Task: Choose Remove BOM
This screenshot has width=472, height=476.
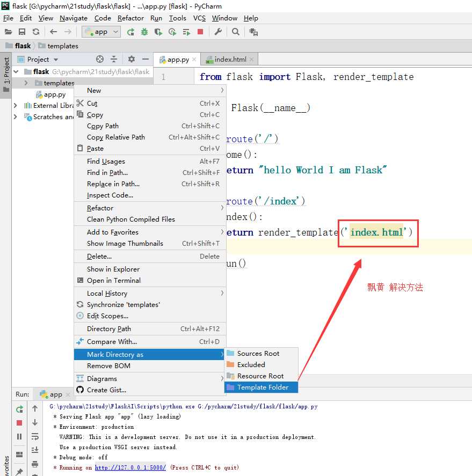Action: 150,366
